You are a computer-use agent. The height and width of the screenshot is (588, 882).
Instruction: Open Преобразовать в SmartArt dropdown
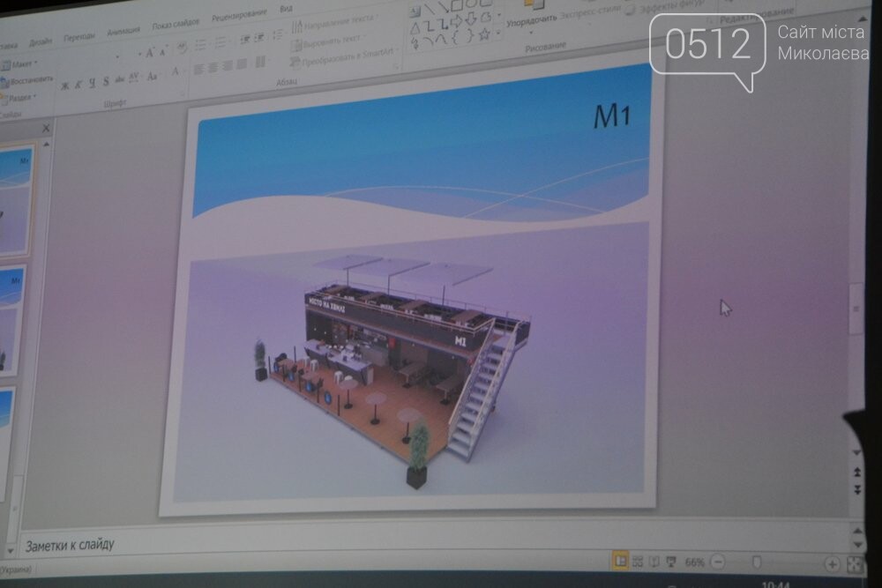[343, 57]
